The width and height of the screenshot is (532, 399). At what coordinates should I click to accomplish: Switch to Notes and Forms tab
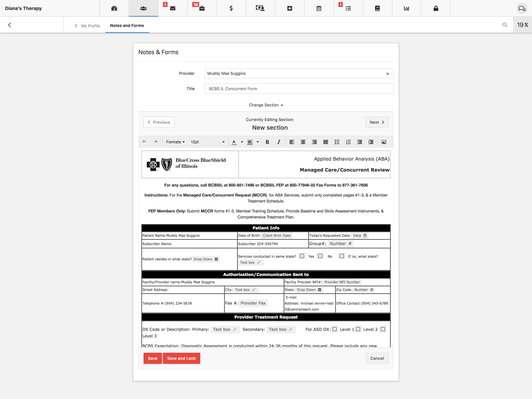[x=127, y=25]
